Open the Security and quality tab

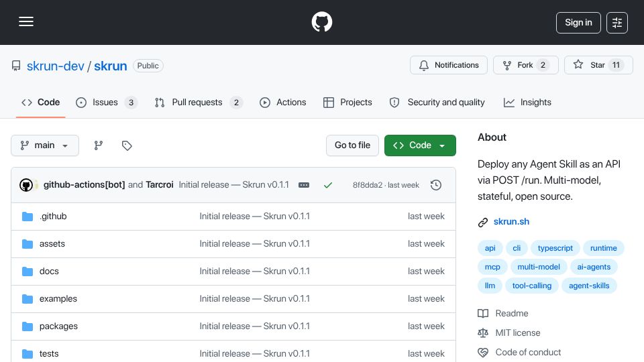click(x=437, y=102)
